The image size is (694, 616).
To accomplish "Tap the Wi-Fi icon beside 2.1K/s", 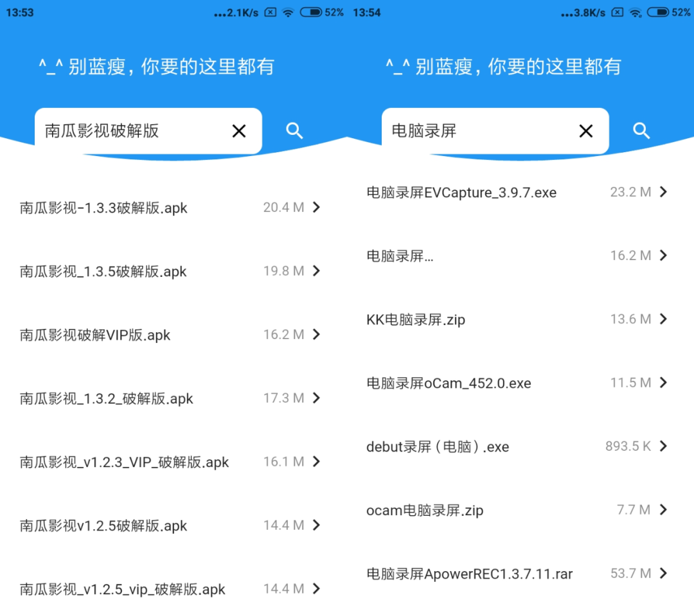I will pyautogui.click(x=288, y=12).
